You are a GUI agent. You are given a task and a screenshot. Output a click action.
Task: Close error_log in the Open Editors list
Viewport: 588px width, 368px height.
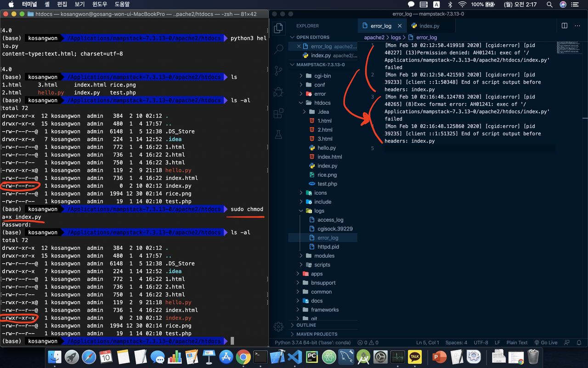tap(299, 46)
